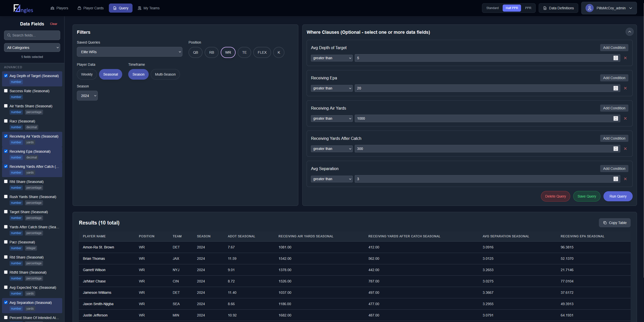Select K position filter
The width and height of the screenshot is (644, 322).
279,52
